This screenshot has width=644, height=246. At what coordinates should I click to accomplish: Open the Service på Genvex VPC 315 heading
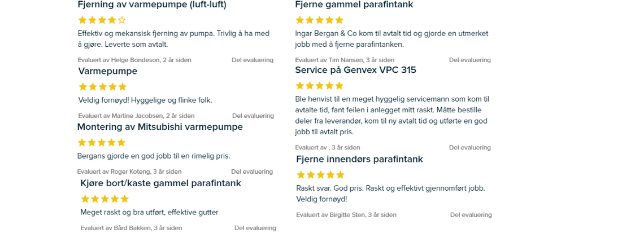tap(356, 70)
